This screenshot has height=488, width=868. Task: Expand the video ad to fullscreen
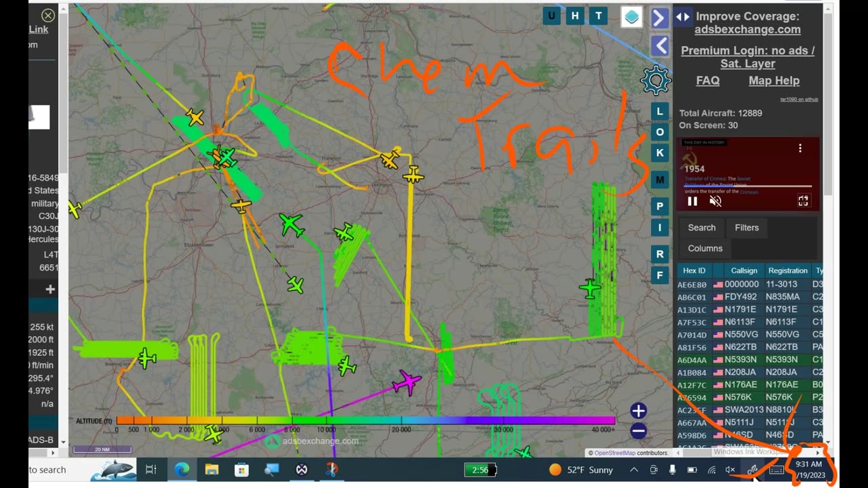point(803,201)
